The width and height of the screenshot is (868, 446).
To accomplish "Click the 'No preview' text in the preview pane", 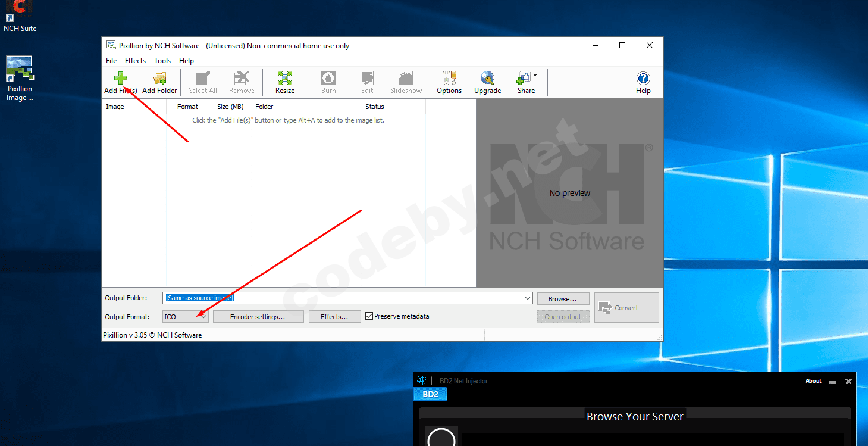I will 570,193.
